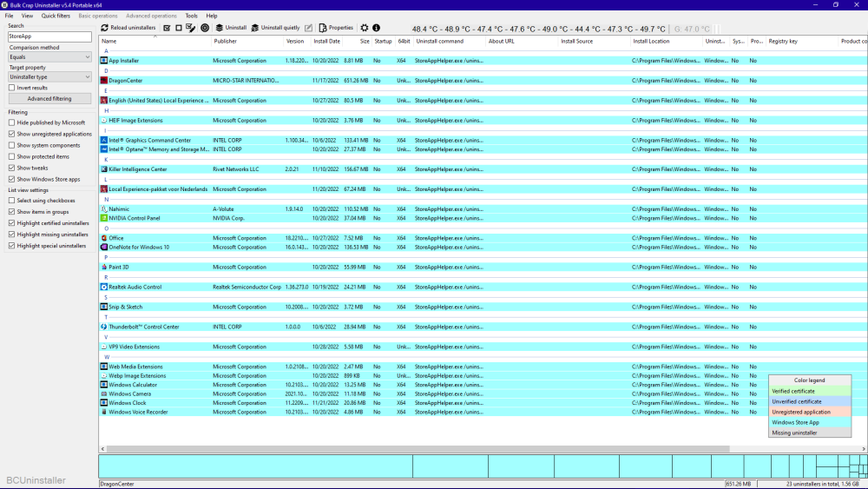Click the info circle icon in toolbar
This screenshot has width=868, height=489.
pos(376,28)
